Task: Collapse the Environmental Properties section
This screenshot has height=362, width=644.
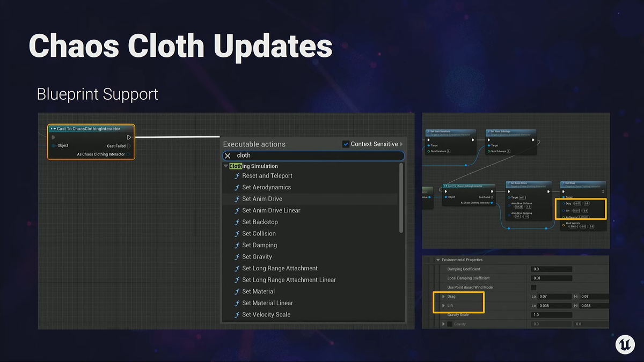Action: (438, 260)
